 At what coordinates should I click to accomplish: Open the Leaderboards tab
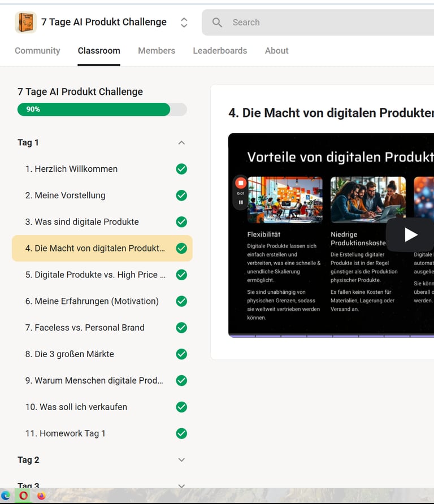coord(220,50)
